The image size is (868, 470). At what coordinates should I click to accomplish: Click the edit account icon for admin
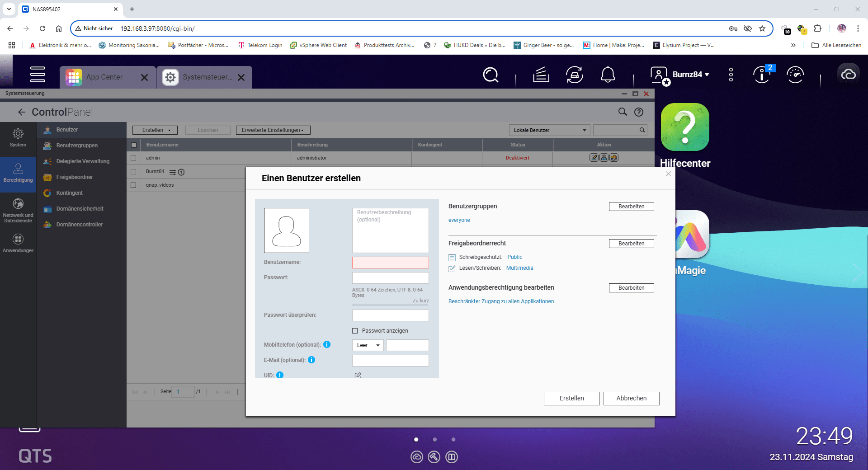594,158
